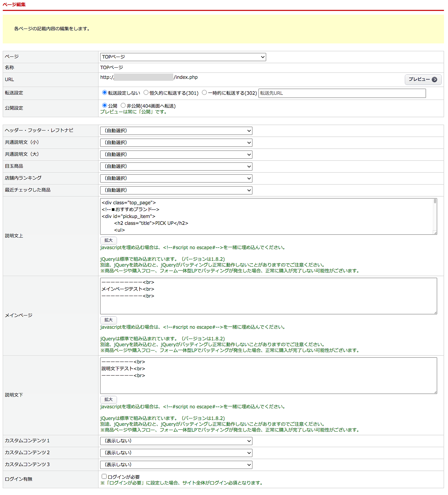448x495 pixels.
Task: Select 非公開(404画面へ転送) radio option
Action: (x=123, y=106)
